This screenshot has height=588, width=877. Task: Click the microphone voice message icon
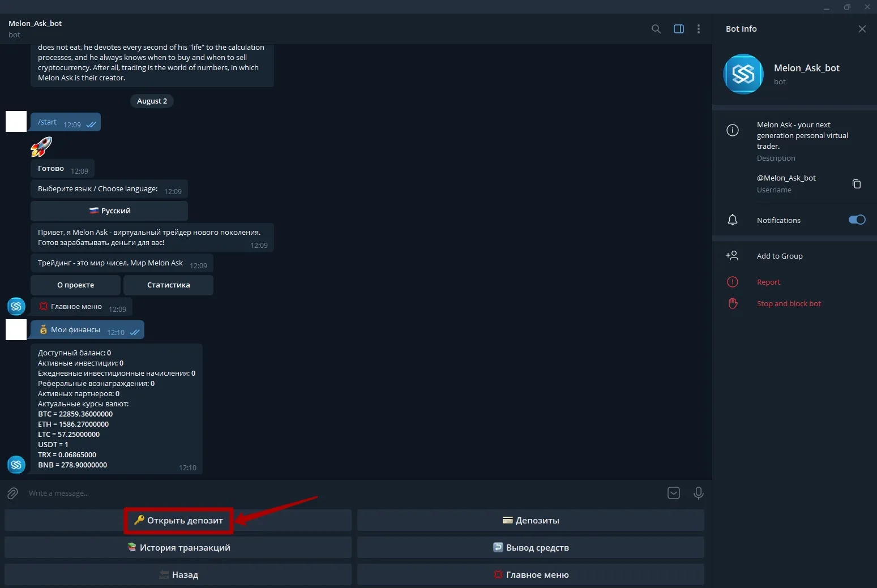tap(699, 493)
